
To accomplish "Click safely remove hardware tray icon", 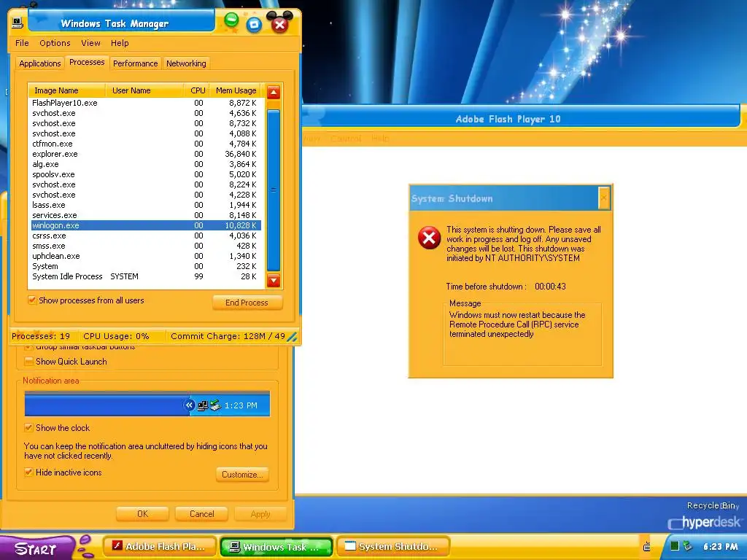I will pos(687,545).
